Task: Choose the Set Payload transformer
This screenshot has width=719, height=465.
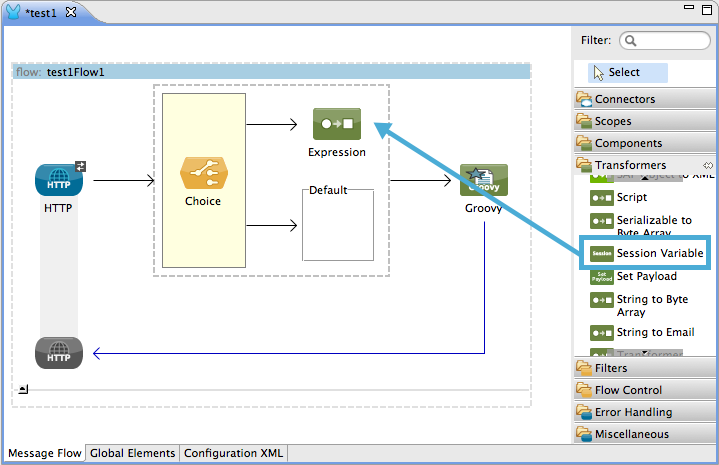Action: point(646,276)
